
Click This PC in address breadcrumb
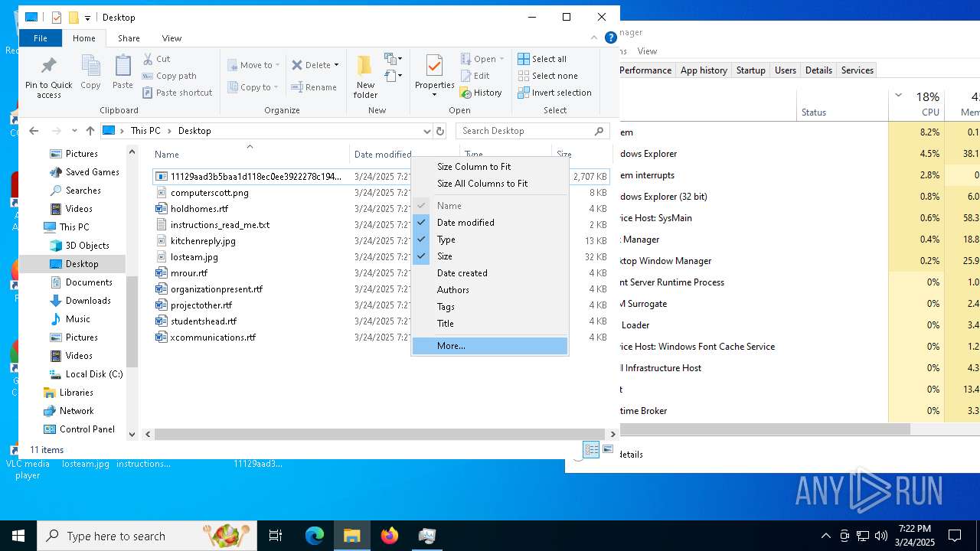(145, 131)
